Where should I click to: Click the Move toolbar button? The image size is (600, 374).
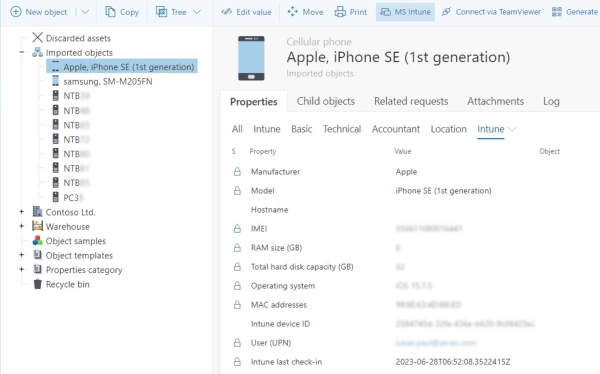point(305,12)
